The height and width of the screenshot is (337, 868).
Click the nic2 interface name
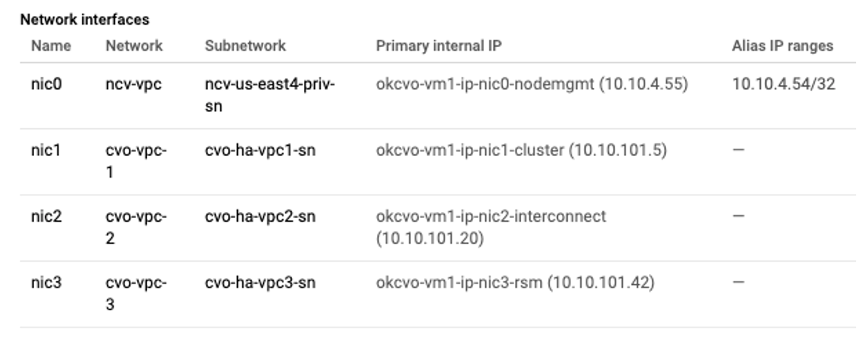pyautogui.click(x=46, y=216)
